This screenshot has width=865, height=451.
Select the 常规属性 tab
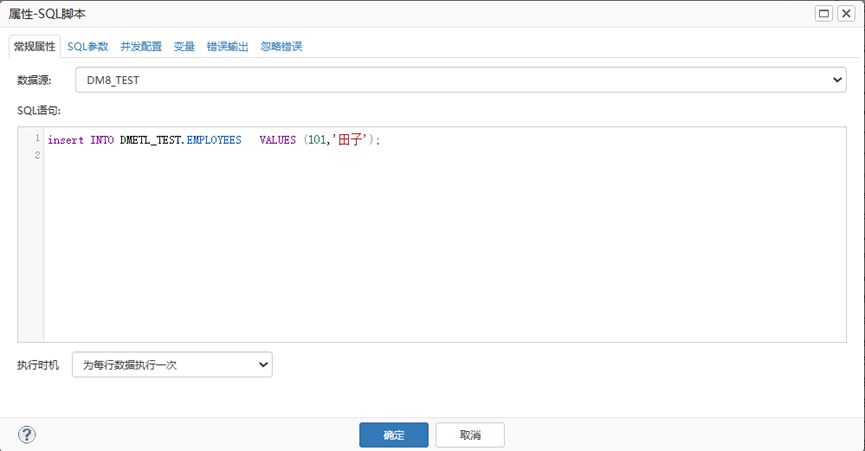34,46
